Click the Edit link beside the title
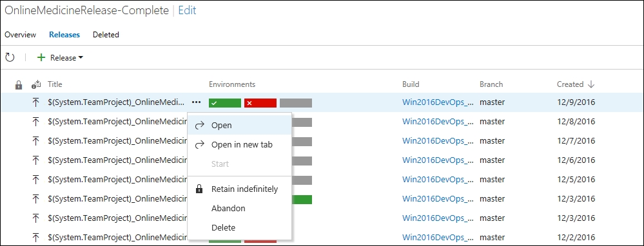Viewport: 644px width, 246px height. [188, 10]
